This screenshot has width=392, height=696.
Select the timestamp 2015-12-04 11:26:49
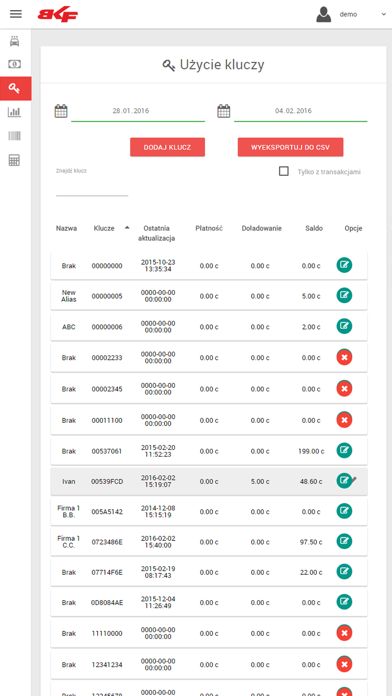(158, 602)
